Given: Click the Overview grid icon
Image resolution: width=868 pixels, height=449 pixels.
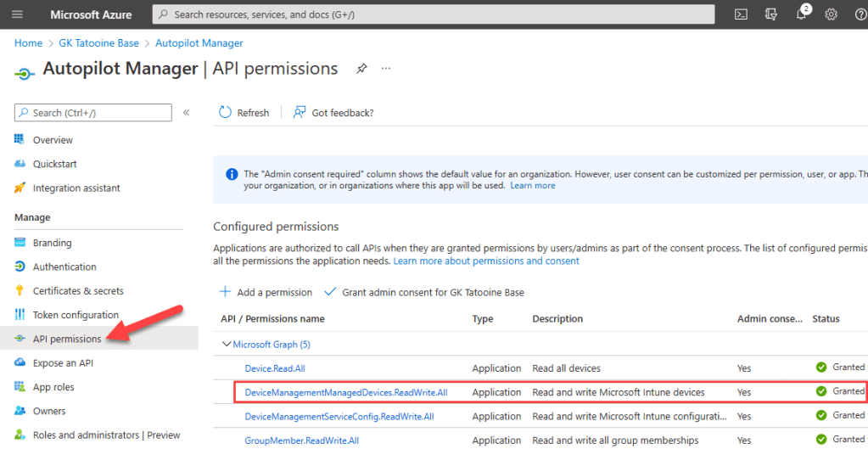Looking at the screenshot, I should [x=20, y=139].
